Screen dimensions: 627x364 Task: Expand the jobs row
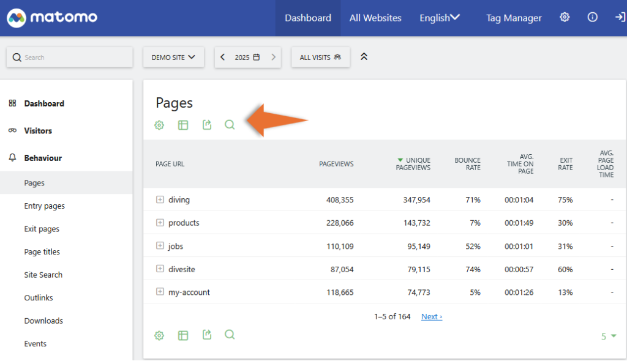click(x=160, y=246)
